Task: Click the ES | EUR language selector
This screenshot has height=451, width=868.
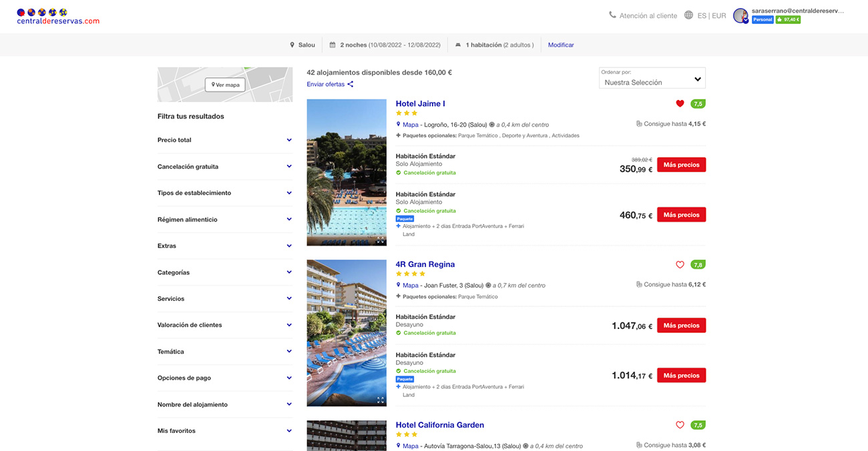Action: (x=712, y=15)
